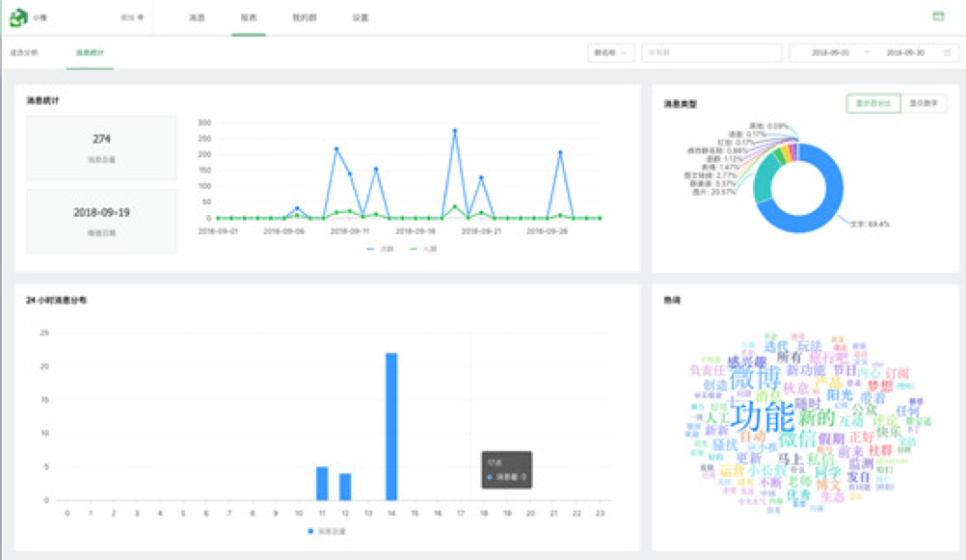Open the 设置 navigation tab

(x=360, y=17)
